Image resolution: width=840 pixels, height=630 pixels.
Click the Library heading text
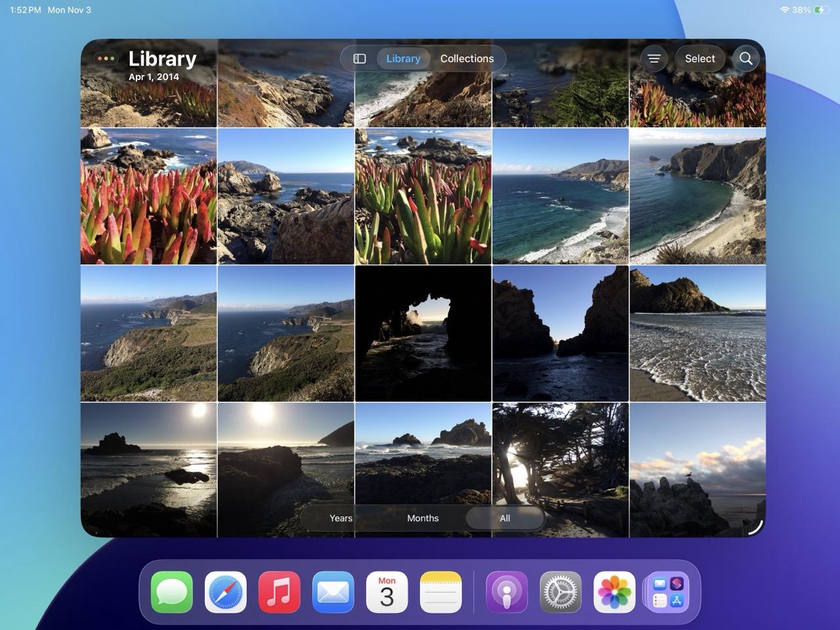162,58
